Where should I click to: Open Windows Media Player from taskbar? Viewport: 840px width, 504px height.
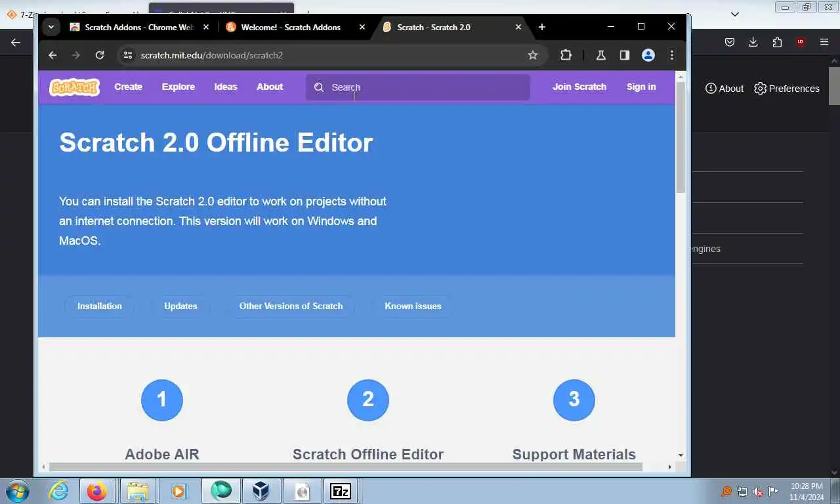click(x=178, y=491)
